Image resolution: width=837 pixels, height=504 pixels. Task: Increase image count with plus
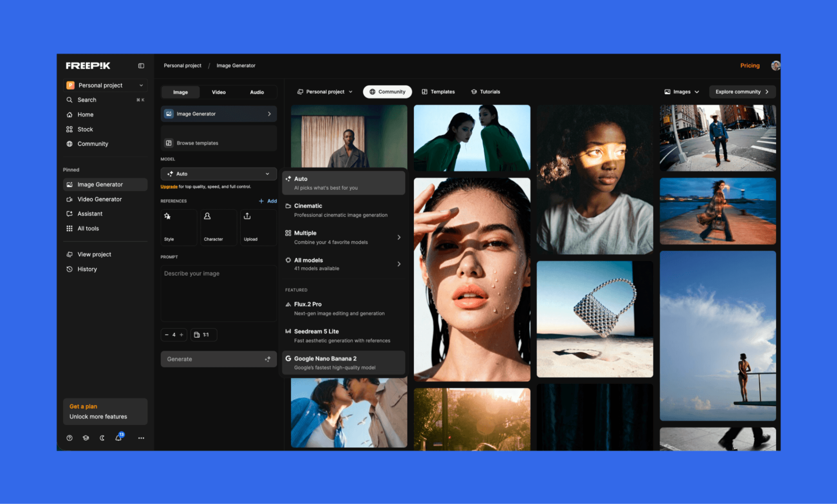pos(181,335)
